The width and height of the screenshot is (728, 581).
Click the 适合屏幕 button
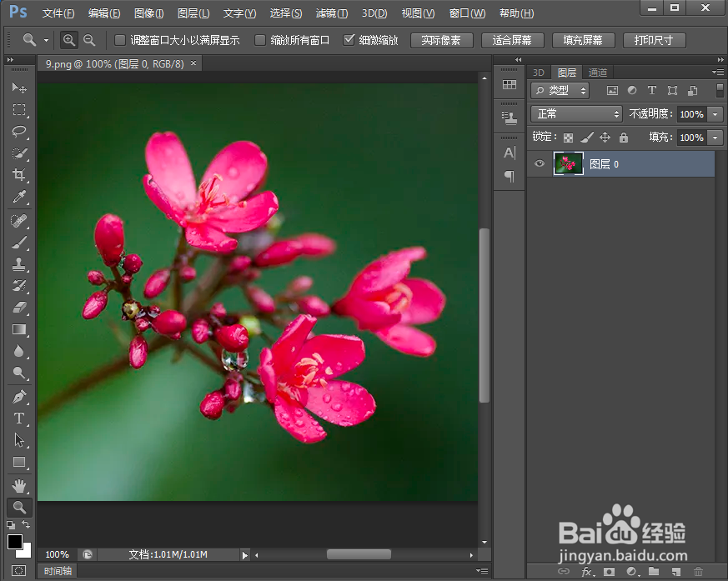(x=513, y=40)
